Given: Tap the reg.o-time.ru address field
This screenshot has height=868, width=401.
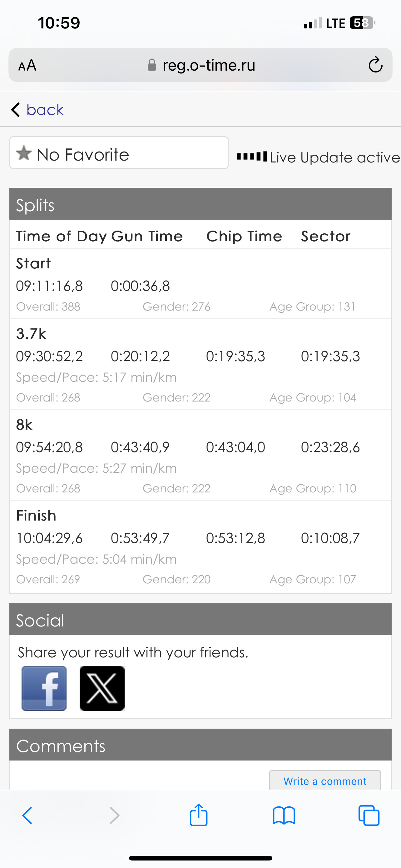Looking at the screenshot, I should tap(200, 65).
